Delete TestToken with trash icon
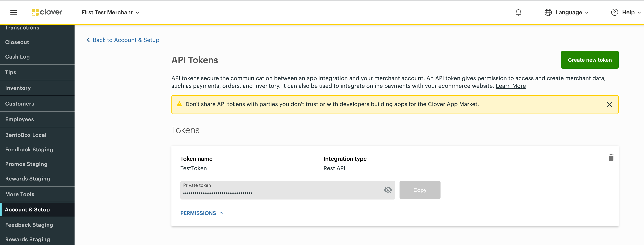 [611, 158]
